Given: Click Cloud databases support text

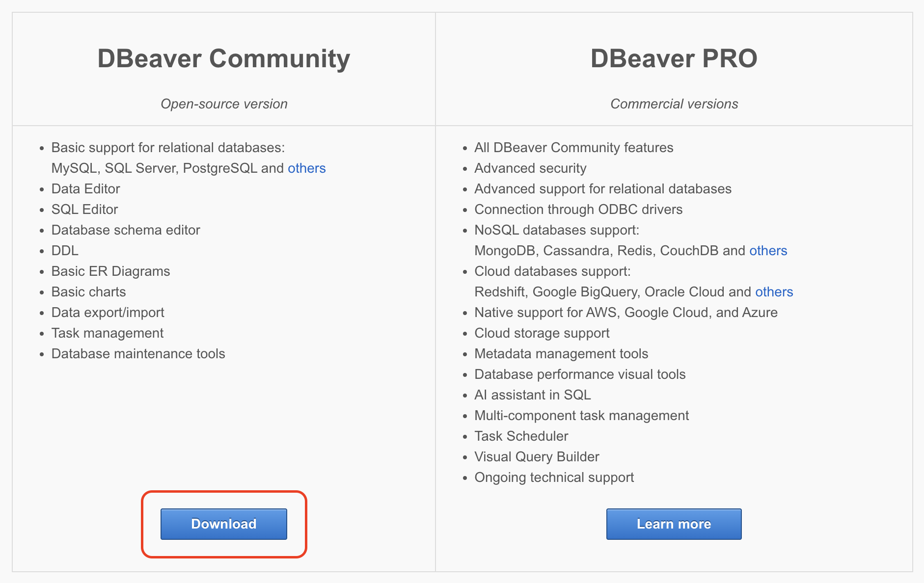Looking at the screenshot, I should [x=552, y=271].
